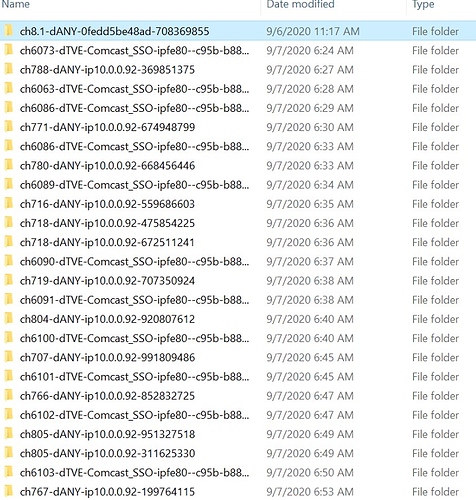Click the name ch804-dANY-ip10.0.0.92-920807612

(107, 319)
